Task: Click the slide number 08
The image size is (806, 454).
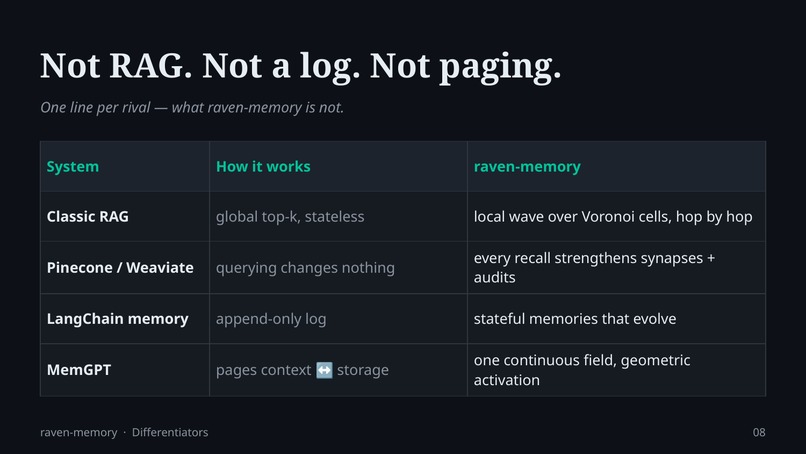Action: point(759,432)
